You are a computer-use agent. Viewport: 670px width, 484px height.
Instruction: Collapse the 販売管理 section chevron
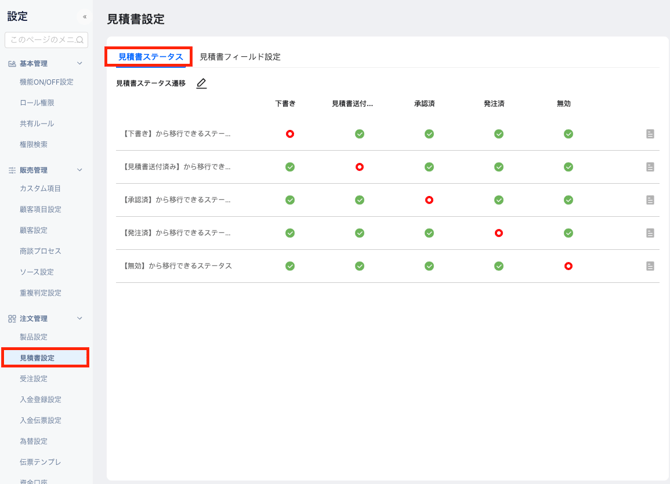[x=79, y=170]
